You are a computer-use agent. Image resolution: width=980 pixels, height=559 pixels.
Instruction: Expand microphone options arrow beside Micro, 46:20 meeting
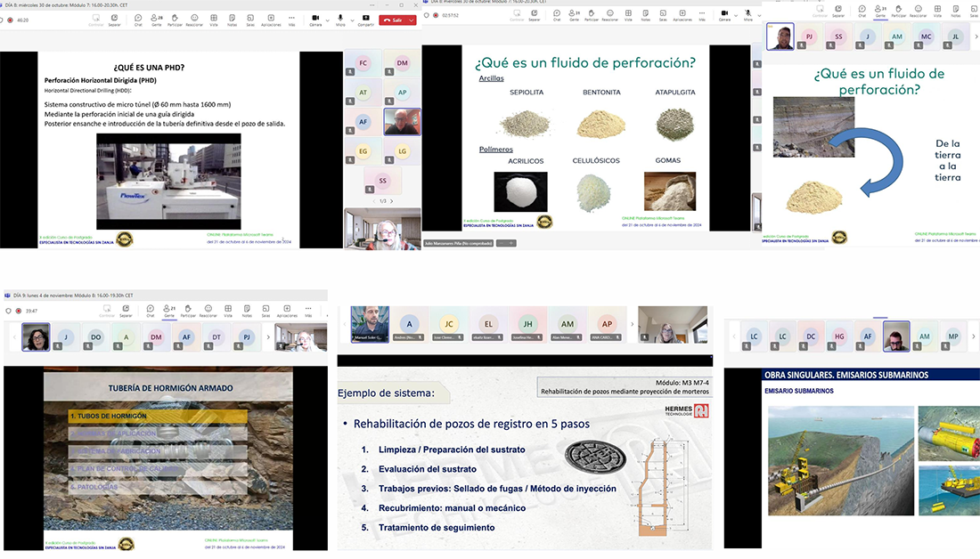pos(350,18)
